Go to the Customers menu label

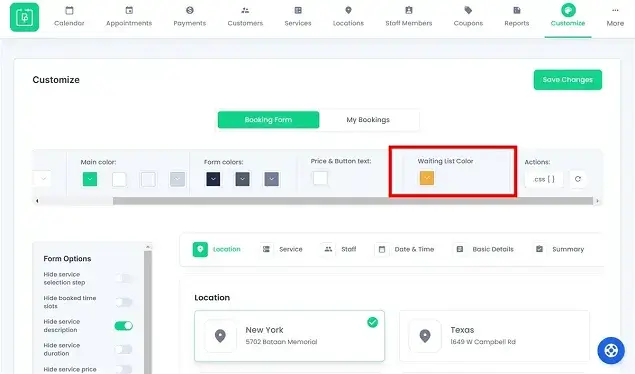[x=245, y=23]
